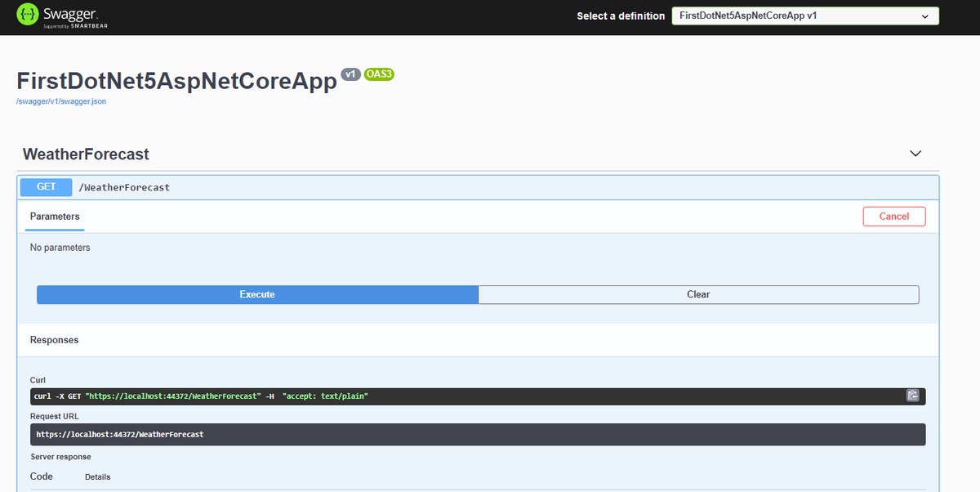Click the FirstDotNet5AspNetCoreApp title

[x=176, y=81]
